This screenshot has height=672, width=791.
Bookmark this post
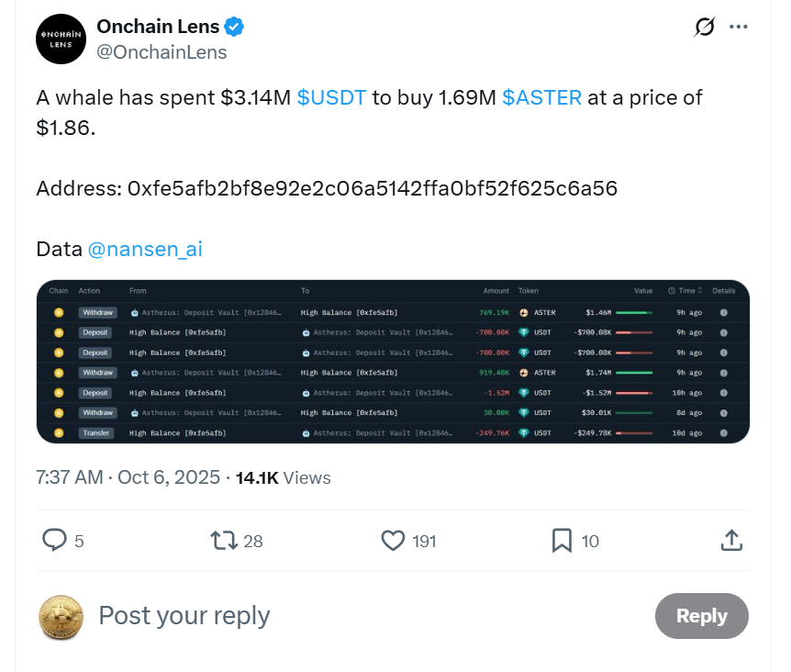click(562, 540)
